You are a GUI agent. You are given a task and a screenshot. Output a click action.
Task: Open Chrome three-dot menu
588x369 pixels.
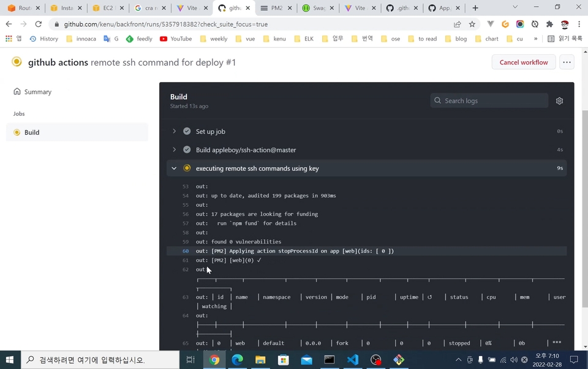(x=579, y=24)
